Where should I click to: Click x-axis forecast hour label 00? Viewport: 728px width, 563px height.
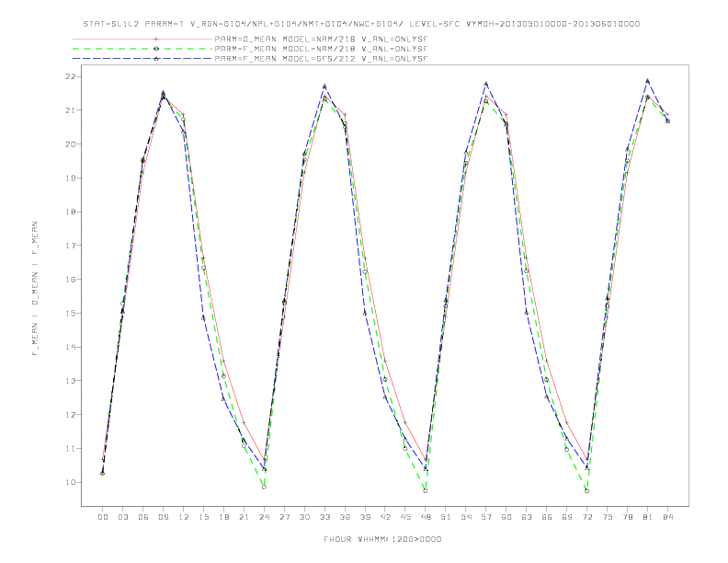pos(103,517)
